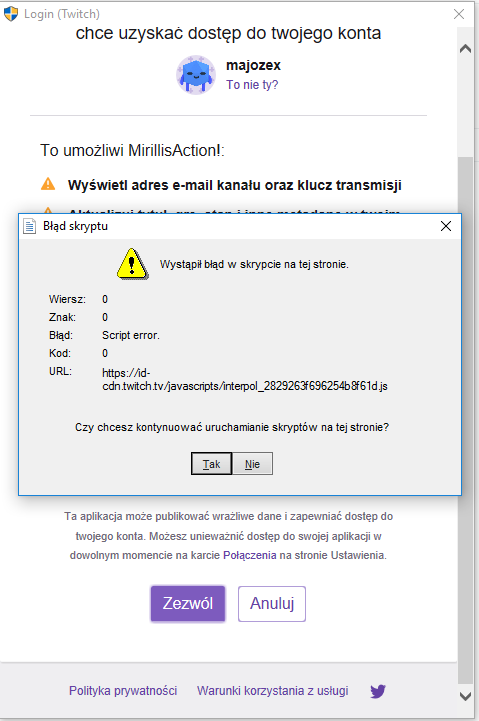
Task: Click the scroll down arrow
Action: (465, 696)
